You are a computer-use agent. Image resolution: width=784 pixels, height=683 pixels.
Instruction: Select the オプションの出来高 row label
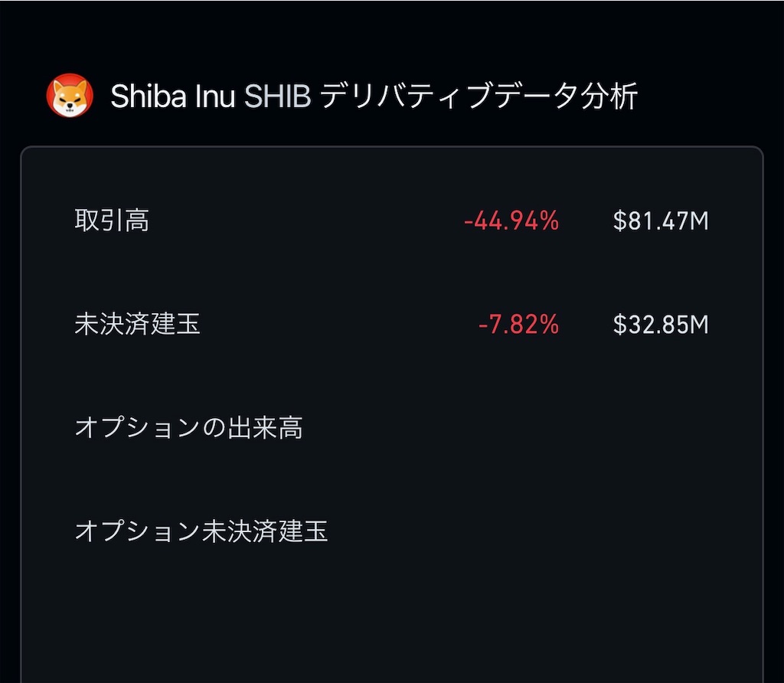[x=188, y=428]
